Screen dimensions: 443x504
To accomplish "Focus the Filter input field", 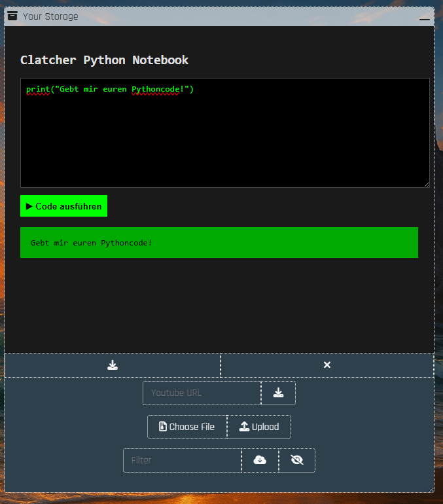I will click(182, 460).
